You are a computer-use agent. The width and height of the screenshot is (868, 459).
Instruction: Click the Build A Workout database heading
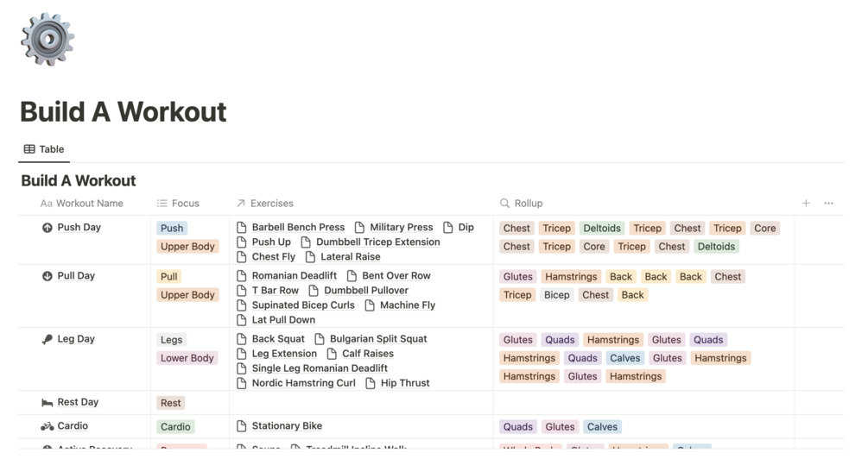78,181
